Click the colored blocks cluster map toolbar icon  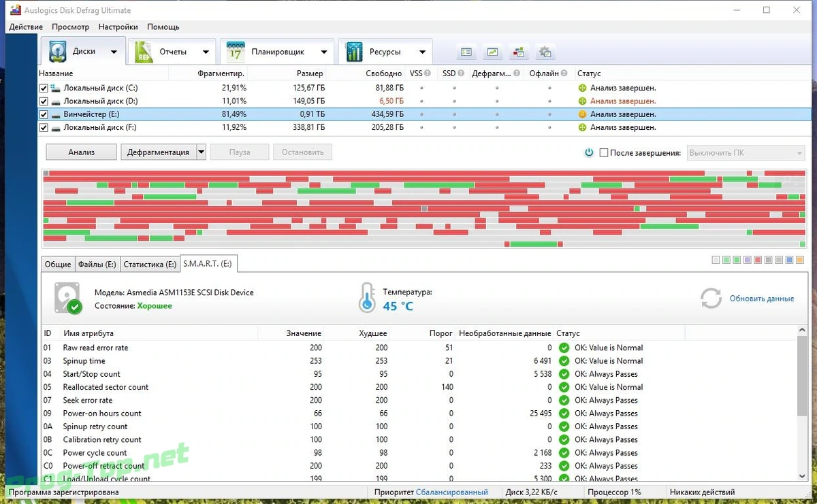519,52
